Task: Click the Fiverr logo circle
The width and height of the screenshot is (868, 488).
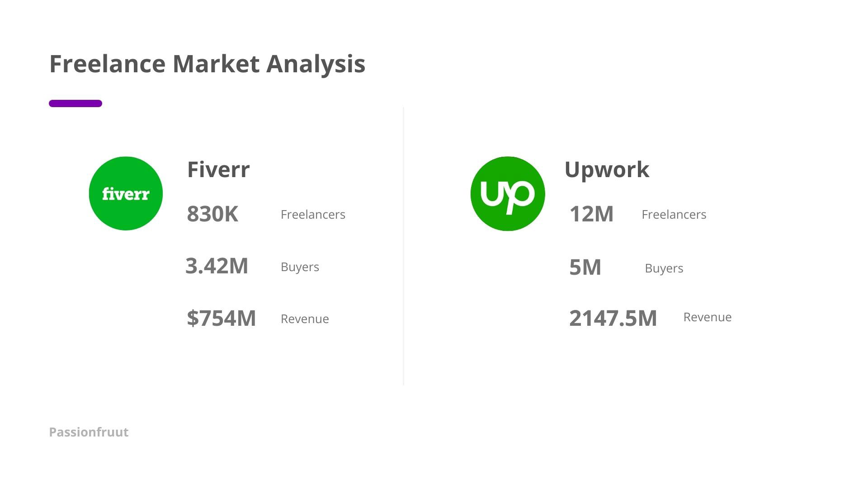Action: point(126,193)
